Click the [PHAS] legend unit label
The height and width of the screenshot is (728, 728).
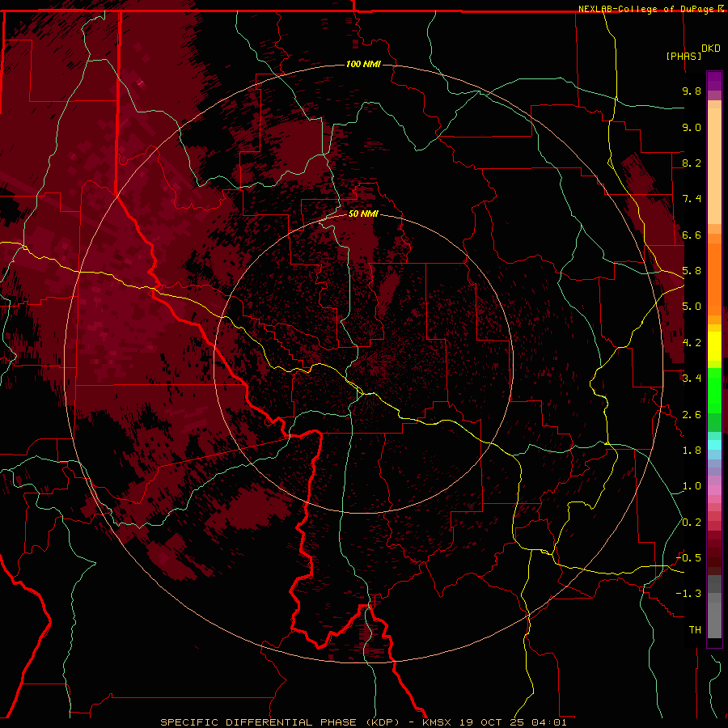click(684, 56)
